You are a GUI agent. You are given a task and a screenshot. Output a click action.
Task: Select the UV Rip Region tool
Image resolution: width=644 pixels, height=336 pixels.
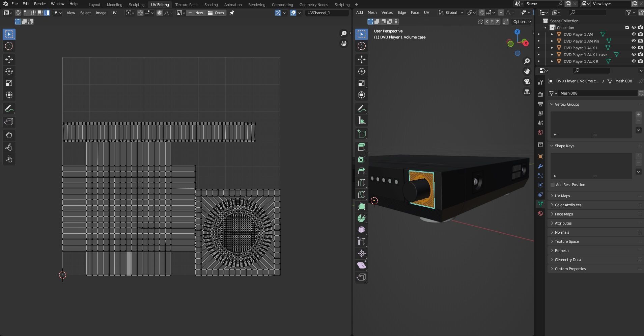point(9,122)
